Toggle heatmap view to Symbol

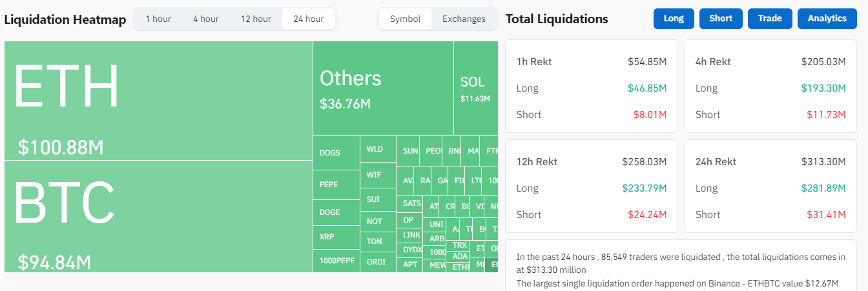click(405, 19)
